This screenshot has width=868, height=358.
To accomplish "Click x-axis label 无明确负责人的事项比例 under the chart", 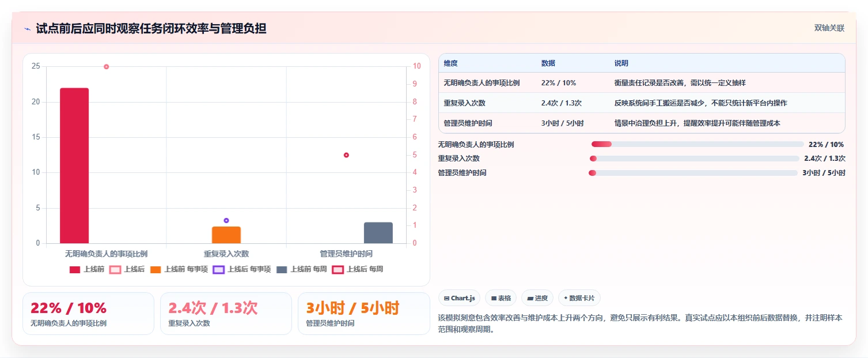I will pos(106,254).
